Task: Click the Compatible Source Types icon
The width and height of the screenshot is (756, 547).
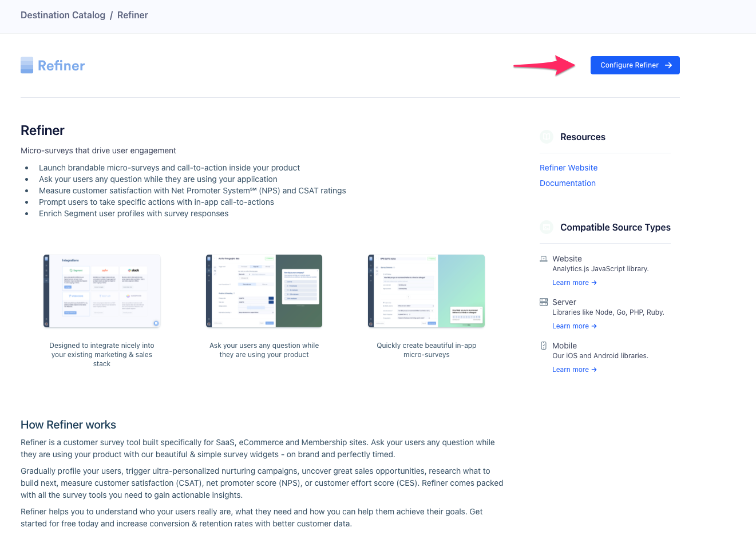Action: tap(547, 227)
